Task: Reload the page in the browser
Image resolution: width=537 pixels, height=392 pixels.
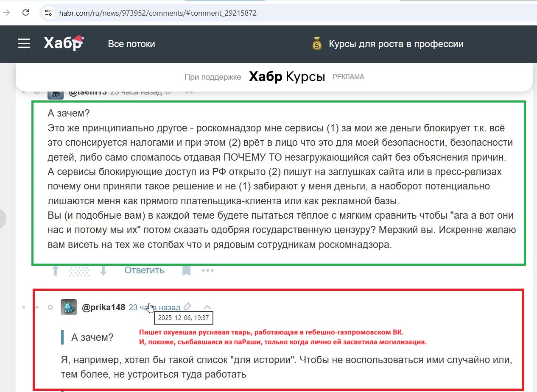Action: tap(25, 13)
